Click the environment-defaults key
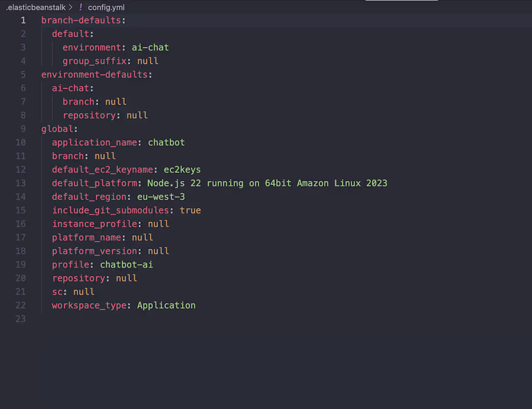Viewport: 532px width, 409px height. [x=94, y=74]
